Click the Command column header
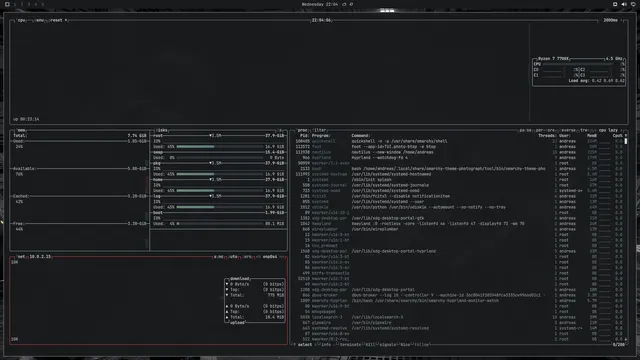The width and height of the screenshot is (640, 360). [361, 136]
